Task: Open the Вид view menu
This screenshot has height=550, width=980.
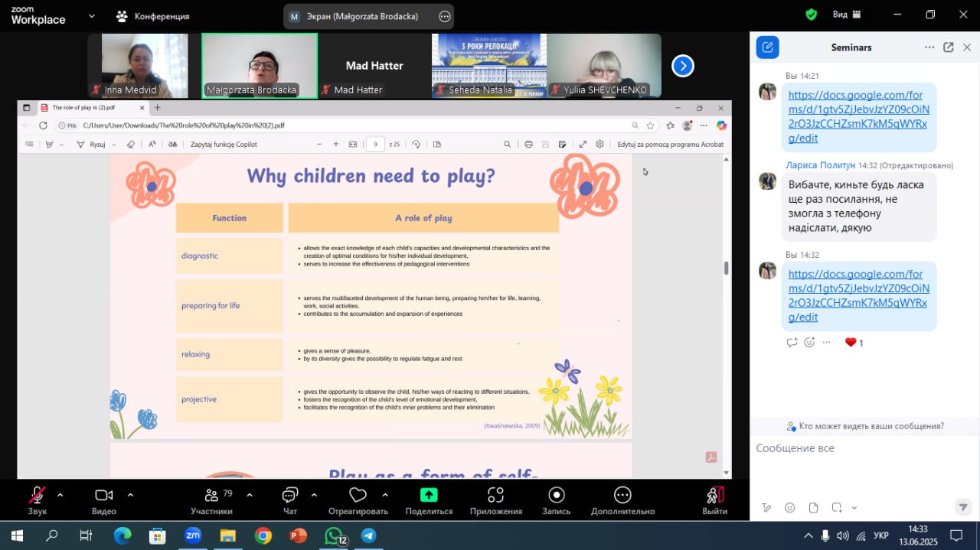Action: 846,15
